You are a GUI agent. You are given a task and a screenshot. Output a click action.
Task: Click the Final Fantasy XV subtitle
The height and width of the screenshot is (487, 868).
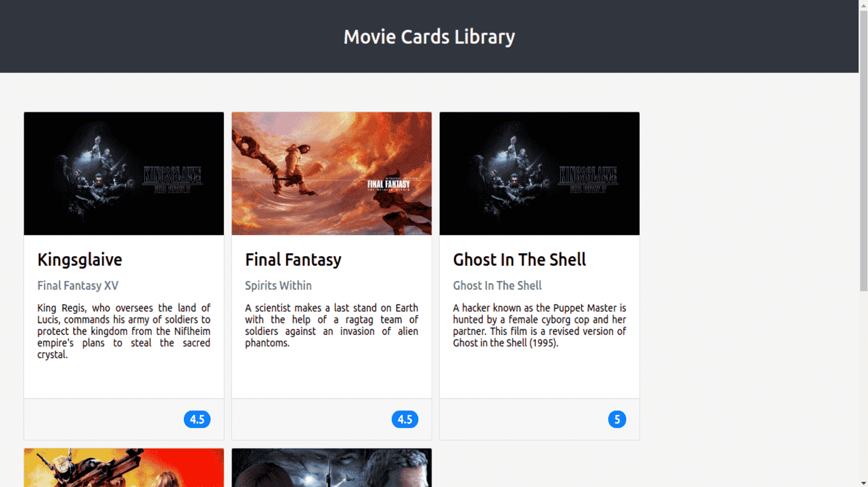click(78, 285)
